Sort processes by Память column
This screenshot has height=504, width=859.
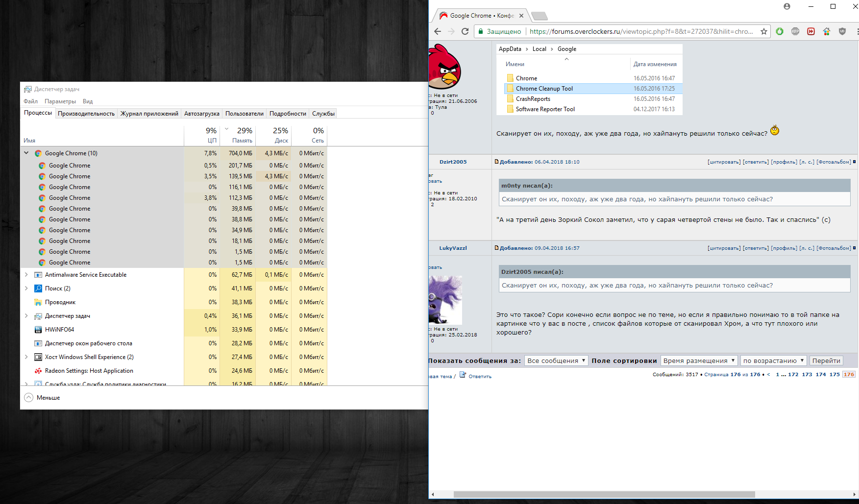click(238, 135)
